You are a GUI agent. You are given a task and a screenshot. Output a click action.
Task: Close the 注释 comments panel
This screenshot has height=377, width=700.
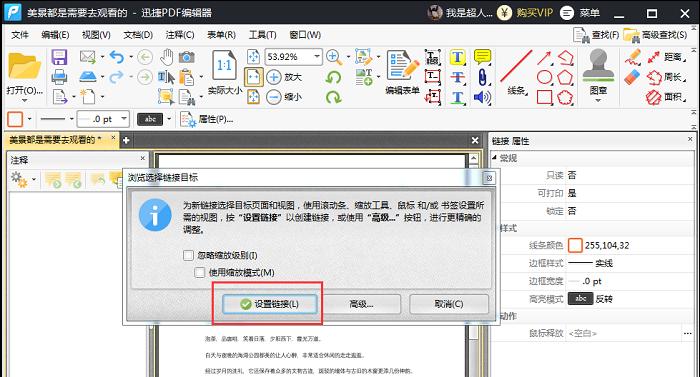[x=143, y=158]
